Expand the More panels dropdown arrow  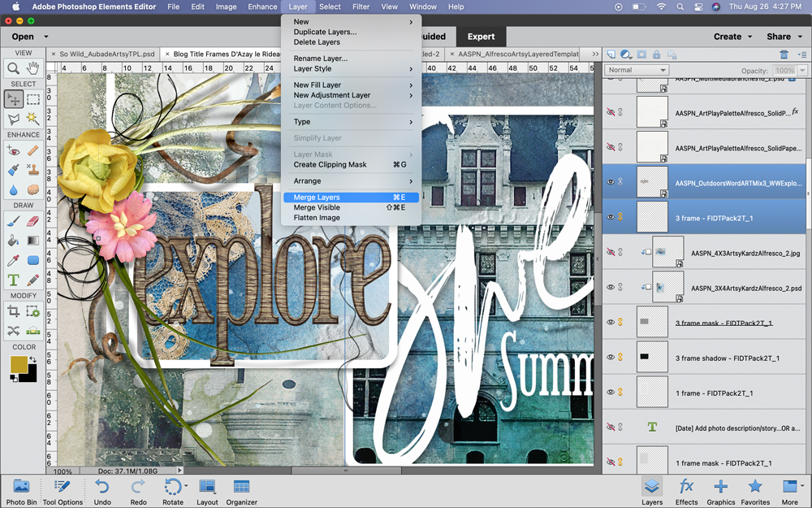(801, 486)
